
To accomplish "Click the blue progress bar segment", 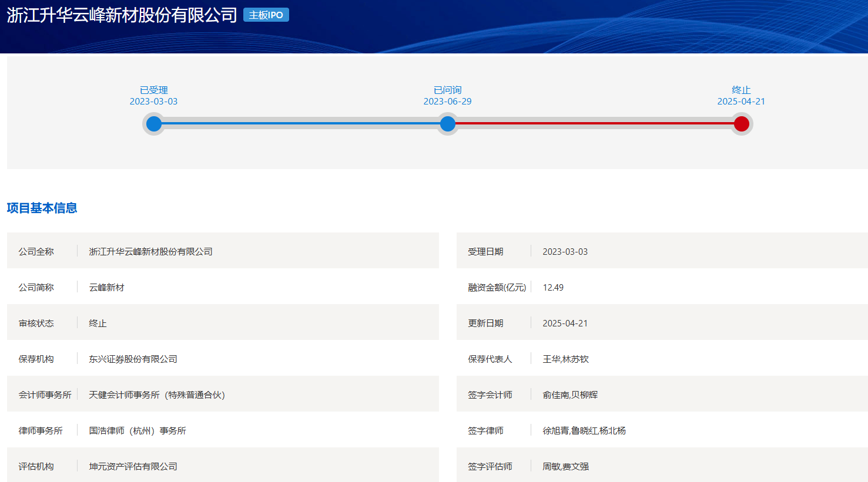I will [x=301, y=124].
